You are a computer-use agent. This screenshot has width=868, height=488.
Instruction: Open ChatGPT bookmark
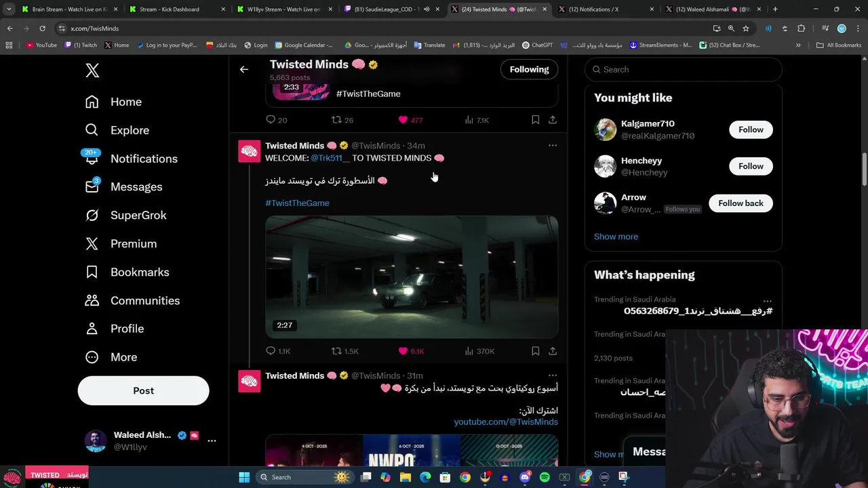(537, 45)
